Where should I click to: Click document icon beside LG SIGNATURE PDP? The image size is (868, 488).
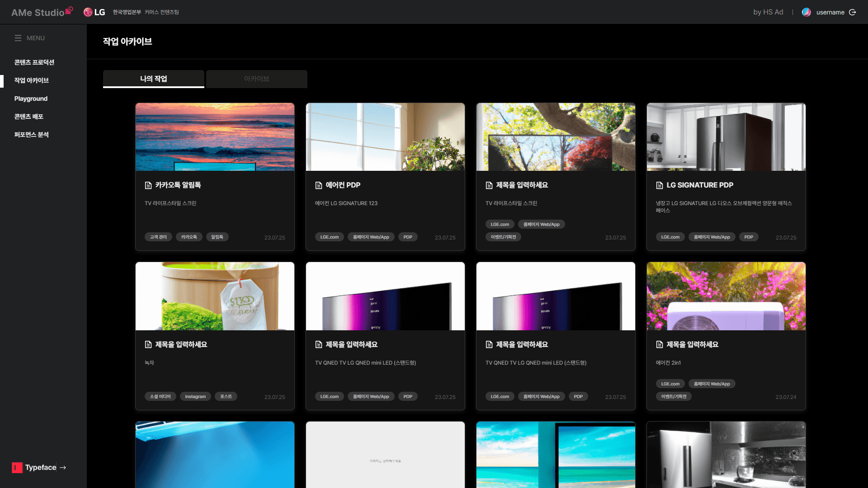[x=660, y=185]
